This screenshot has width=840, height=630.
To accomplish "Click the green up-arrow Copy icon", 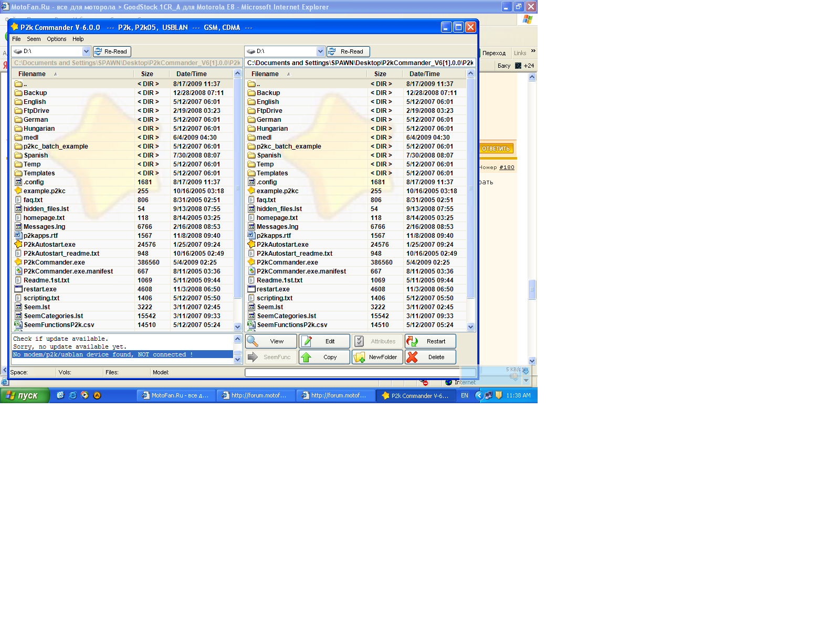I will [306, 357].
